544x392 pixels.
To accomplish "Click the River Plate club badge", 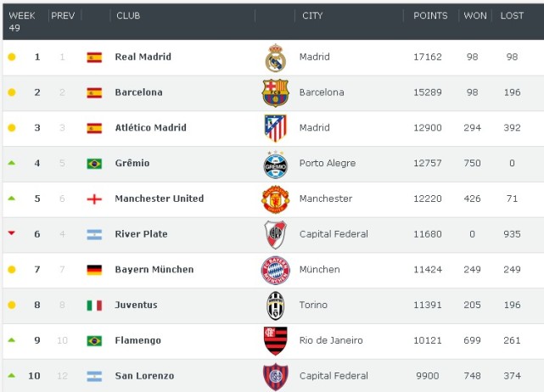I will (x=275, y=234).
